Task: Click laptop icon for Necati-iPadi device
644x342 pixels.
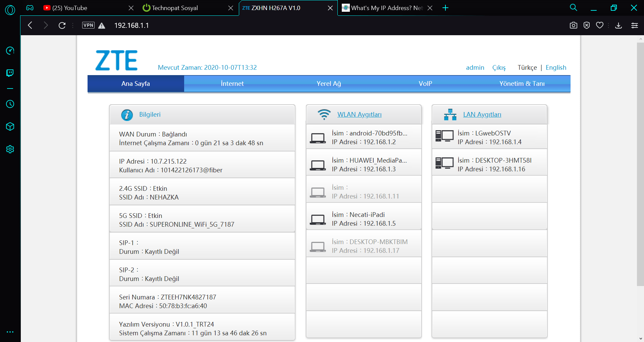Action: (x=317, y=219)
